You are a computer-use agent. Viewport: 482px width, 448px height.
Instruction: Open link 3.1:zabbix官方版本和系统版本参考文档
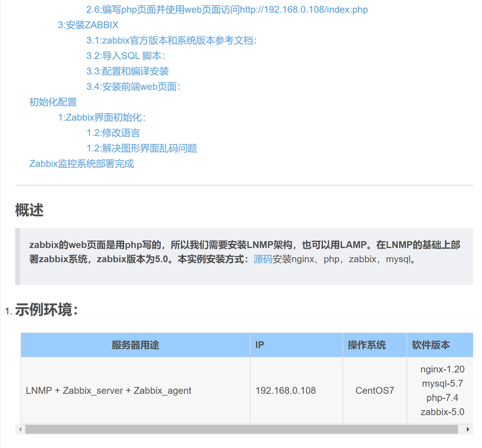click(x=171, y=40)
